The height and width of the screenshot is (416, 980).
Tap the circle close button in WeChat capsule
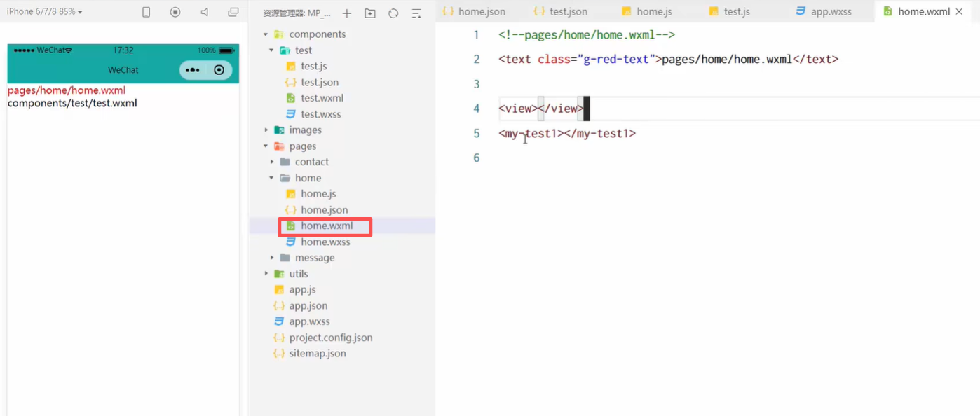coord(219,70)
